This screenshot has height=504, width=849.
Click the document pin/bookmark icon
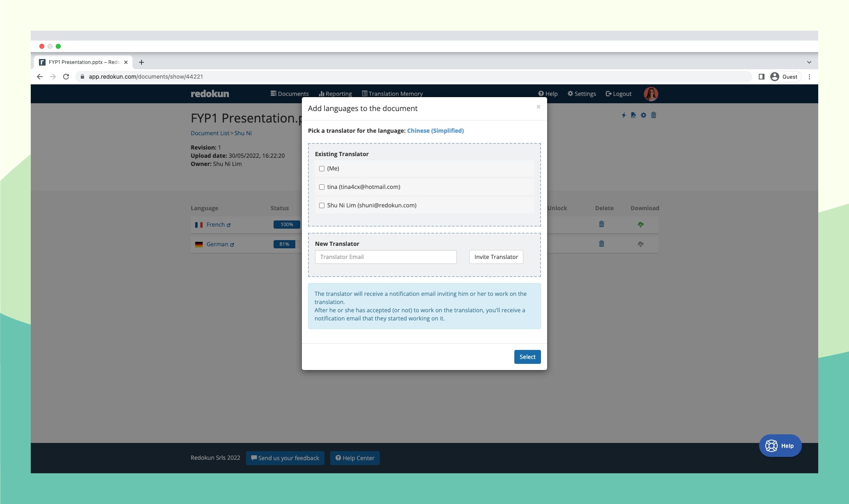point(633,115)
